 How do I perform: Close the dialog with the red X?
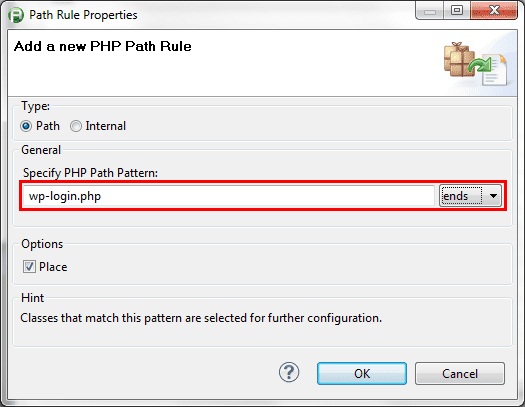pyautogui.click(x=494, y=11)
